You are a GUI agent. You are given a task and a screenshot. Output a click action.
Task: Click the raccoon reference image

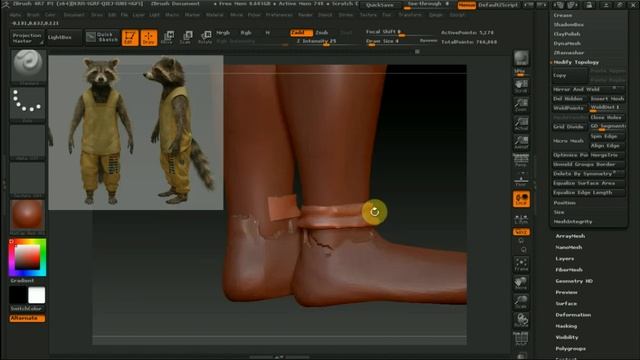pyautogui.click(x=136, y=133)
